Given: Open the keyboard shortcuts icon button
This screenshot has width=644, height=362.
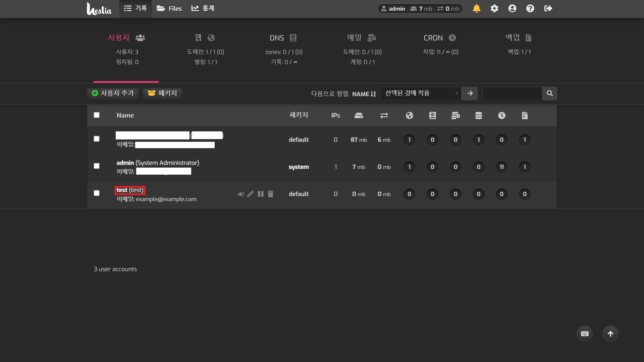Looking at the screenshot, I should [585, 334].
